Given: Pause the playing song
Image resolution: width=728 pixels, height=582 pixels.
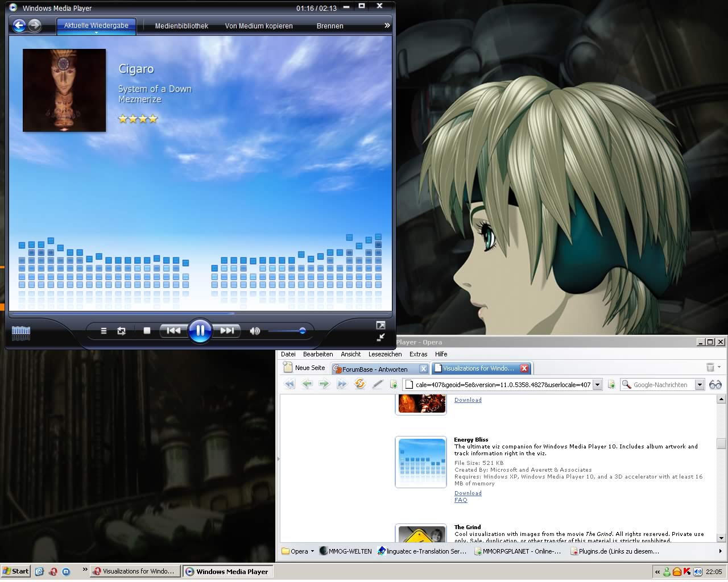Looking at the screenshot, I should click(x=200, y=330).
